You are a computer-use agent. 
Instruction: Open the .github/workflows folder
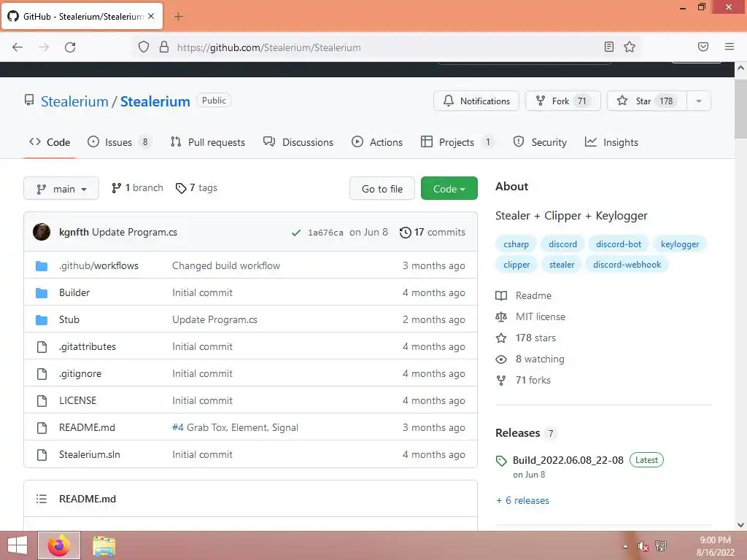[98, 265]
